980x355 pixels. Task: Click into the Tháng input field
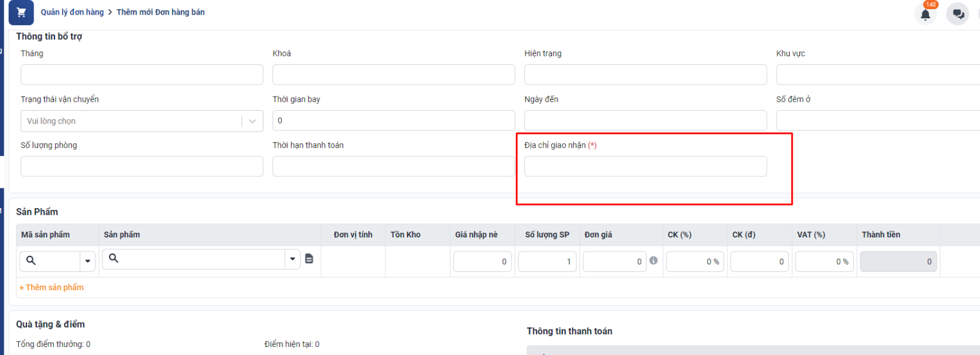pos(141,75)
